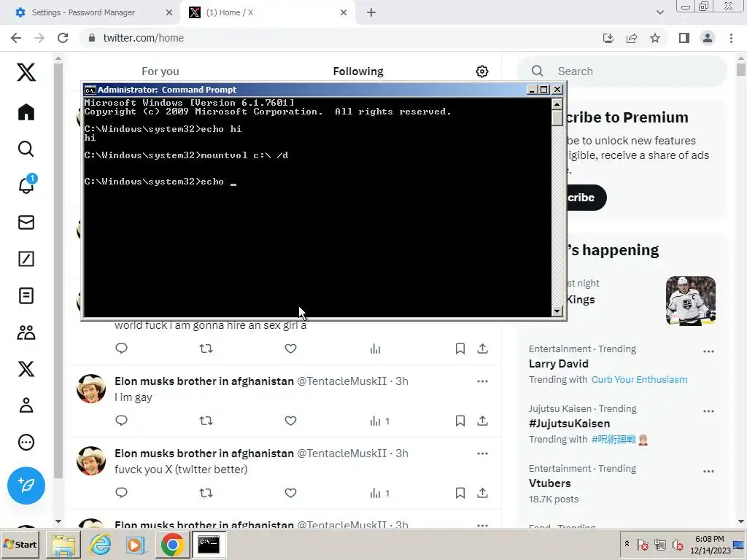Share the 'I im gay' post
Image resolution: width=747 pixels, height=560 pixels.
coord(483,421)
